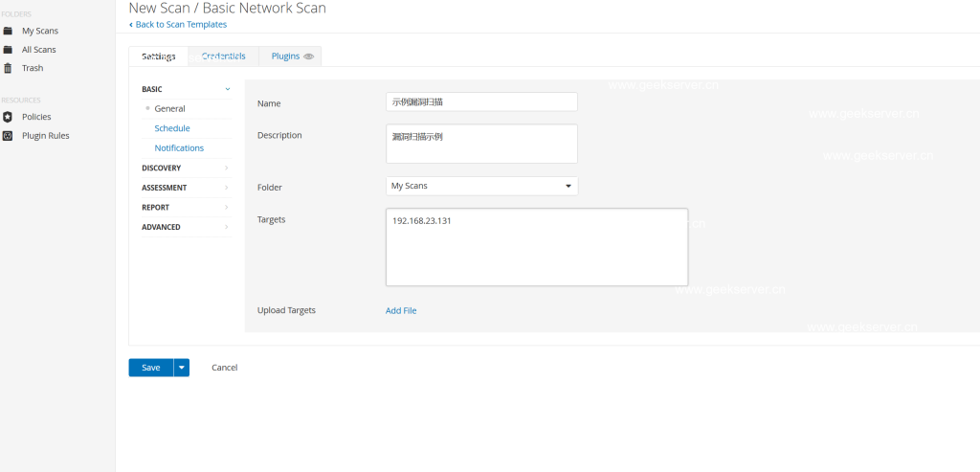
Task: Click the Policies shield icon
Action: 8,117
